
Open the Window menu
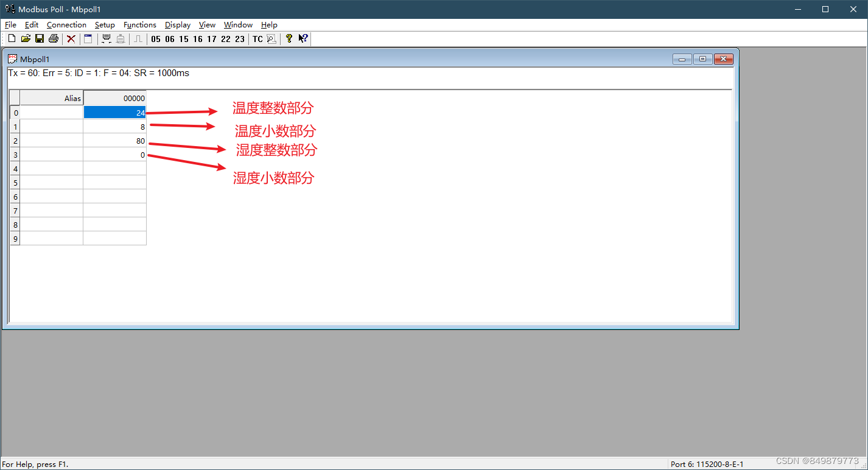(238, 25)
